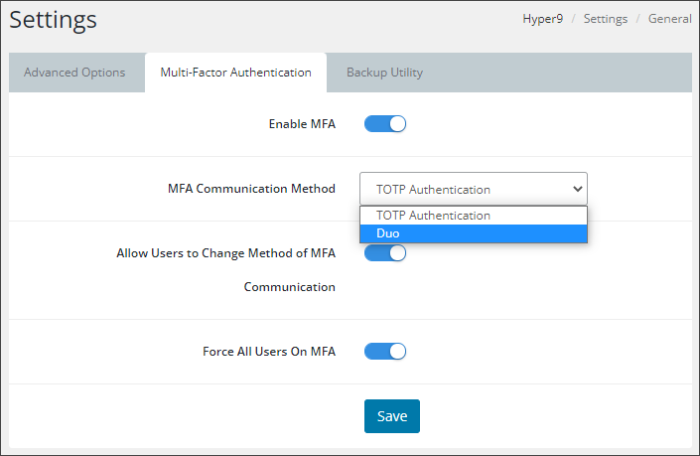700x456 pixels.
Task: Choose Duo from the dropdown list
Action: [472, 233]
